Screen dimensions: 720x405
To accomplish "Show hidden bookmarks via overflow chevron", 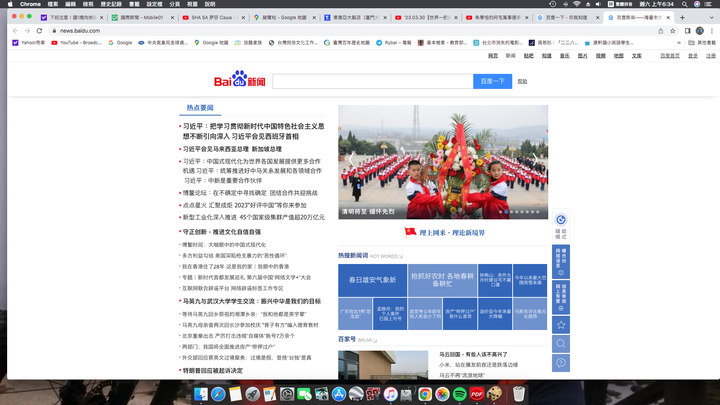I will click(x=679, y=43).
